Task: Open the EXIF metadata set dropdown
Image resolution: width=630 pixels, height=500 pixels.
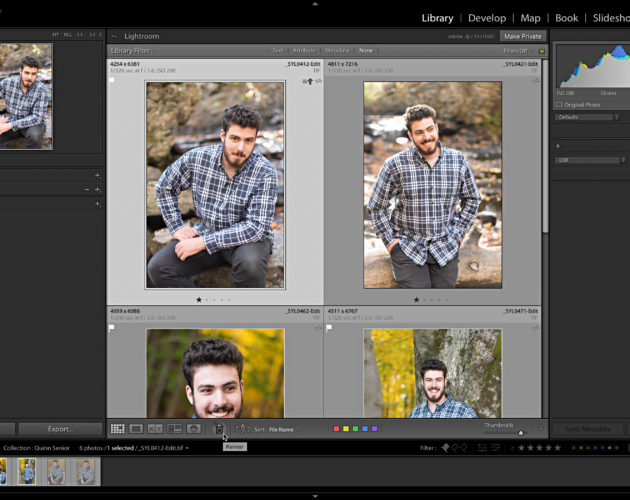Action: [x=591, y=160]
